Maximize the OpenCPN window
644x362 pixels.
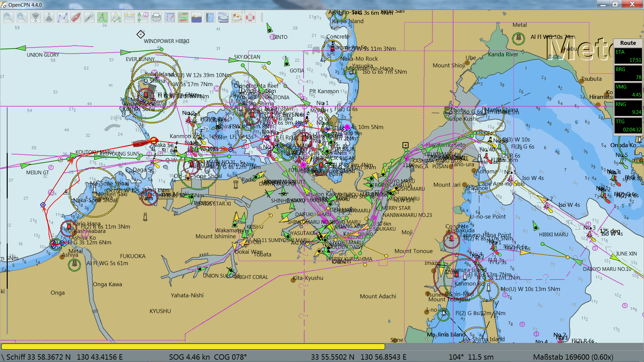615,4
